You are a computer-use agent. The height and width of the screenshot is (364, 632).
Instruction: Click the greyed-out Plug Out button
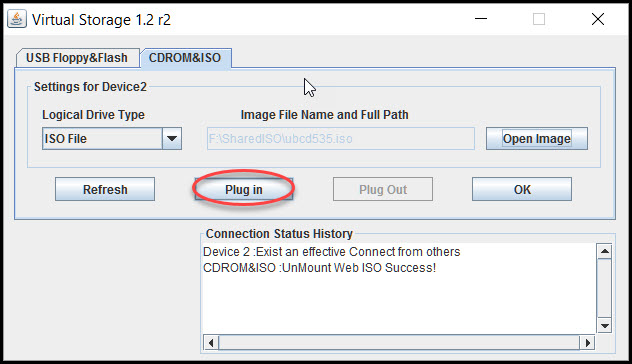click(383, 189)
